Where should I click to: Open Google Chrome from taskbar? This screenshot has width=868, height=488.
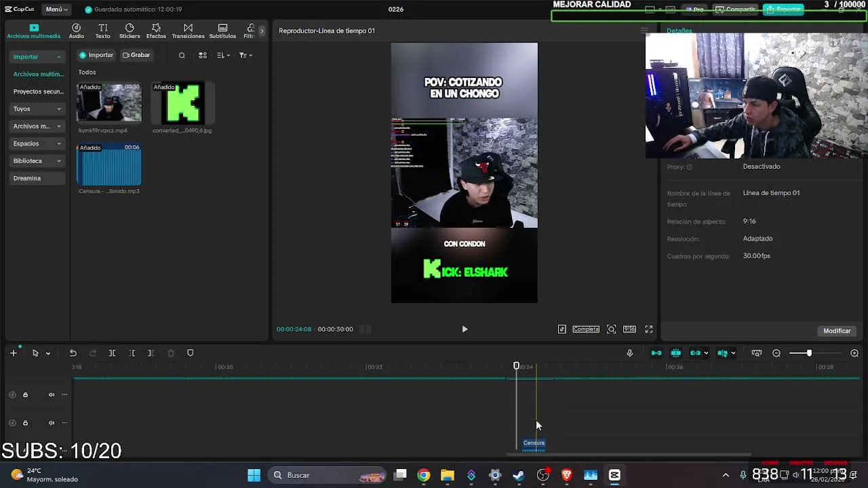point(423,475)
